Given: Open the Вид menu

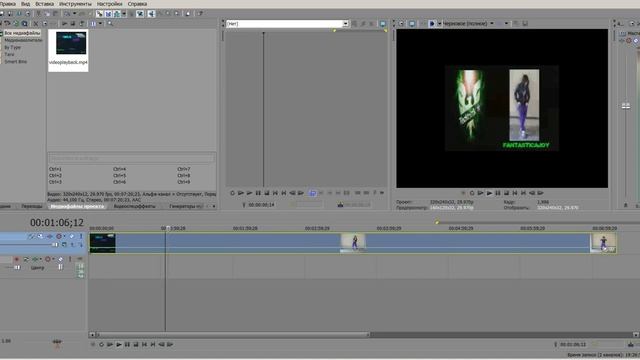Looking at the screenshot, I should [25, 4].
